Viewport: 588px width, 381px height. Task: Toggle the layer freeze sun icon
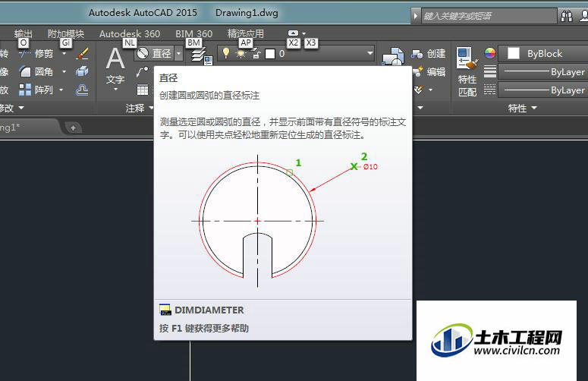(x=241, y=55)
